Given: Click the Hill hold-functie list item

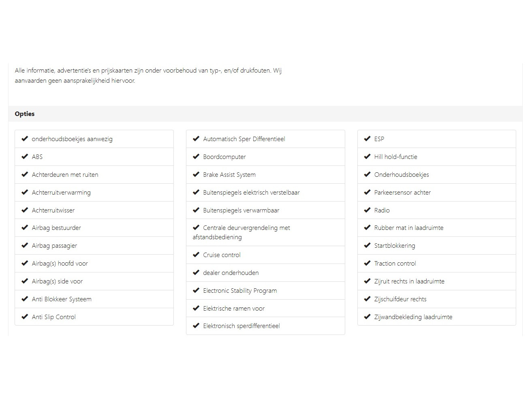Looking at the screenshot, I should point(437,157).
